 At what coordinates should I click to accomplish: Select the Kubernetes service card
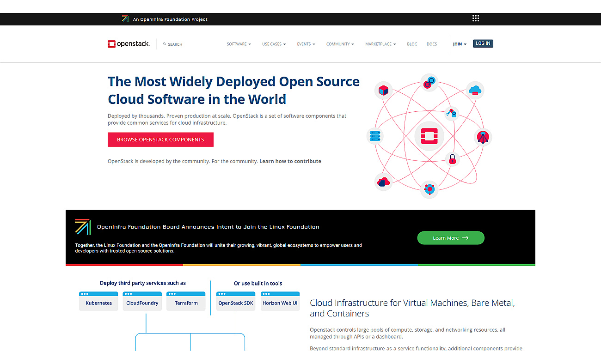tap(98, 301)
